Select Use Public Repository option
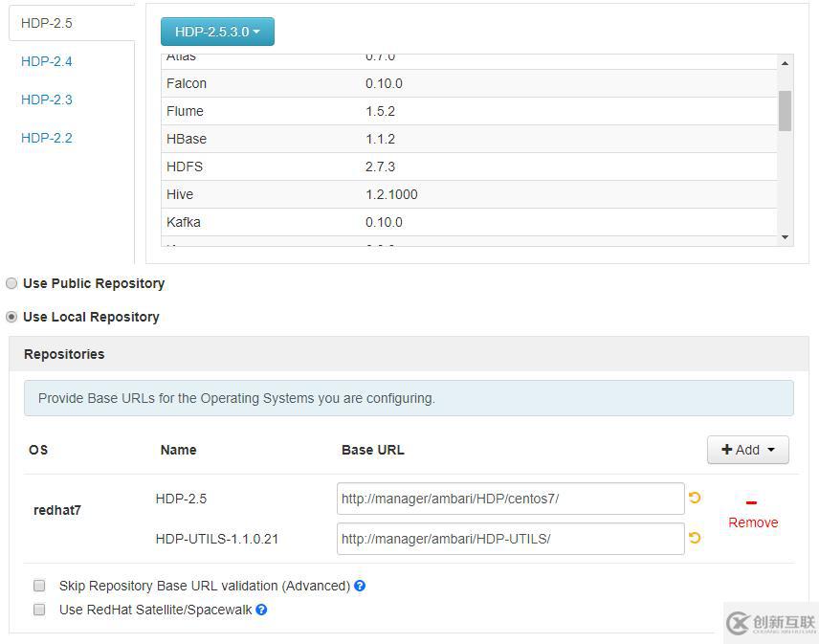This screenshot has height=644, width=819. [11, 283]
